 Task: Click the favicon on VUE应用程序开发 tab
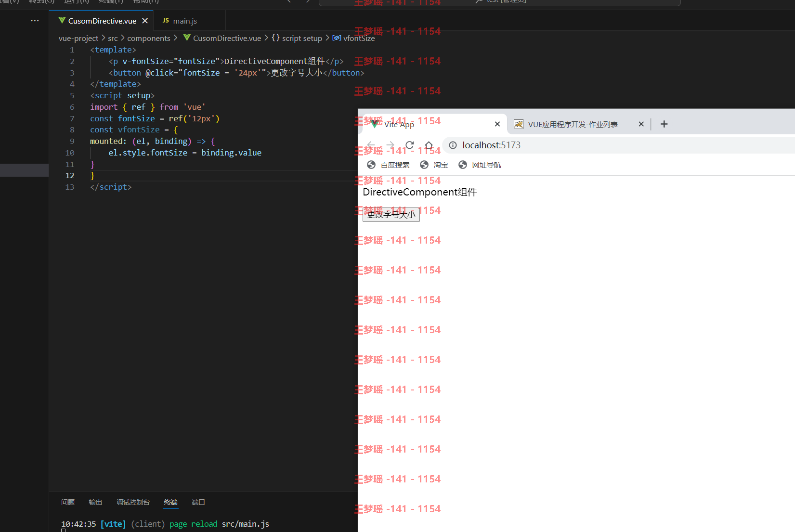click(x=519, y=124)
